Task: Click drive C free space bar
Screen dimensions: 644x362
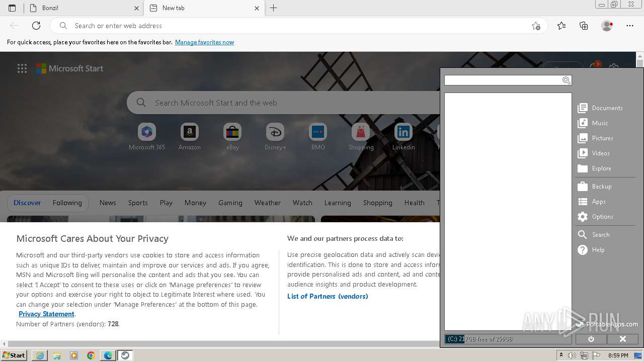Action: tap(508, 339)
